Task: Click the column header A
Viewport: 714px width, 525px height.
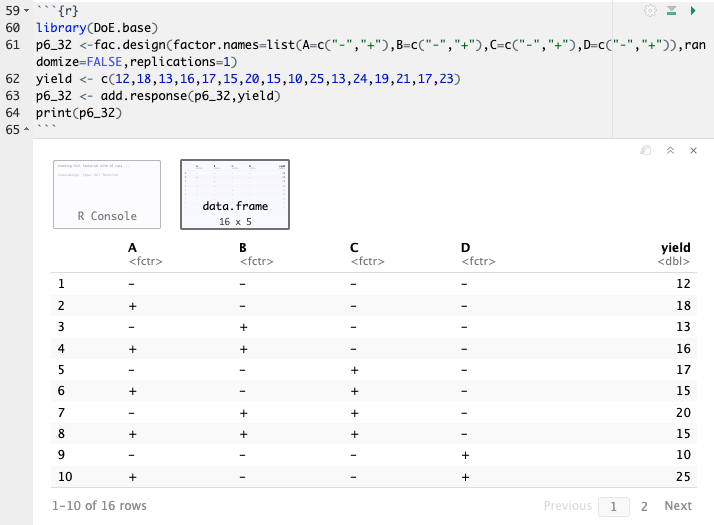Action: tap(132, 248)
